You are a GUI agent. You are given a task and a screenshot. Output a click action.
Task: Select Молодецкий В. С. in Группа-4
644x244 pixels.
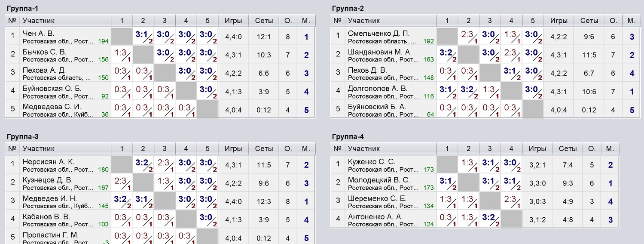379,180
